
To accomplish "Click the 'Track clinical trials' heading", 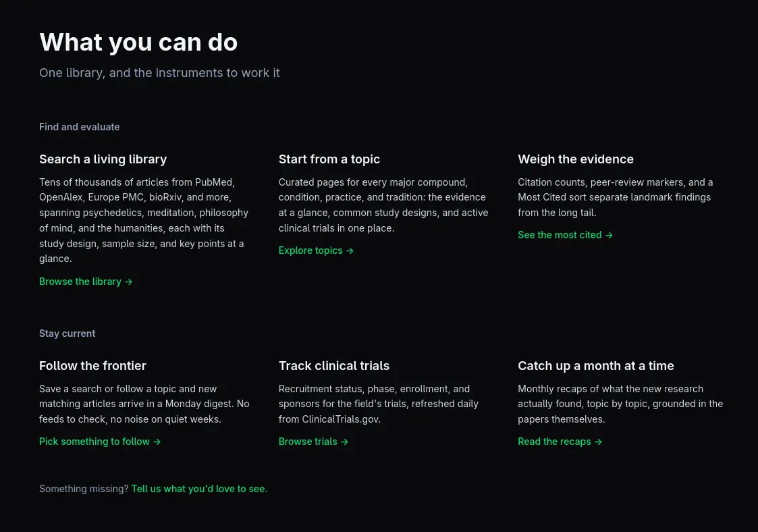I will [334, 366].
